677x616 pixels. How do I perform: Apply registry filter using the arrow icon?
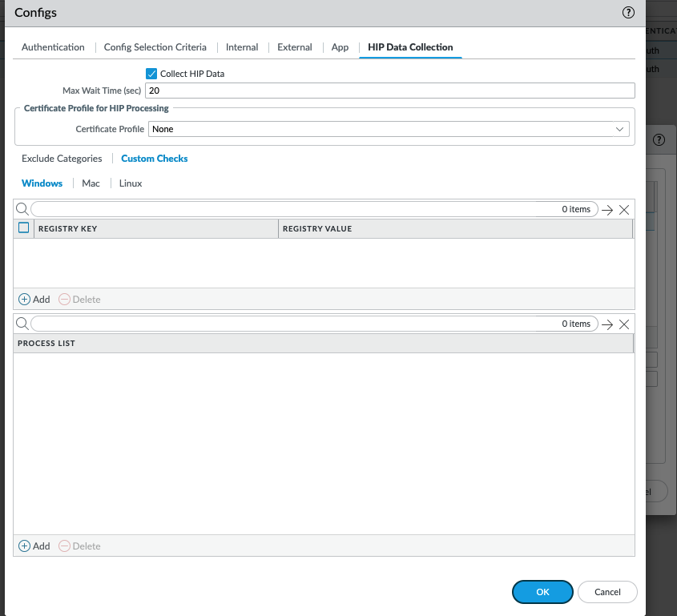(609, 209)
